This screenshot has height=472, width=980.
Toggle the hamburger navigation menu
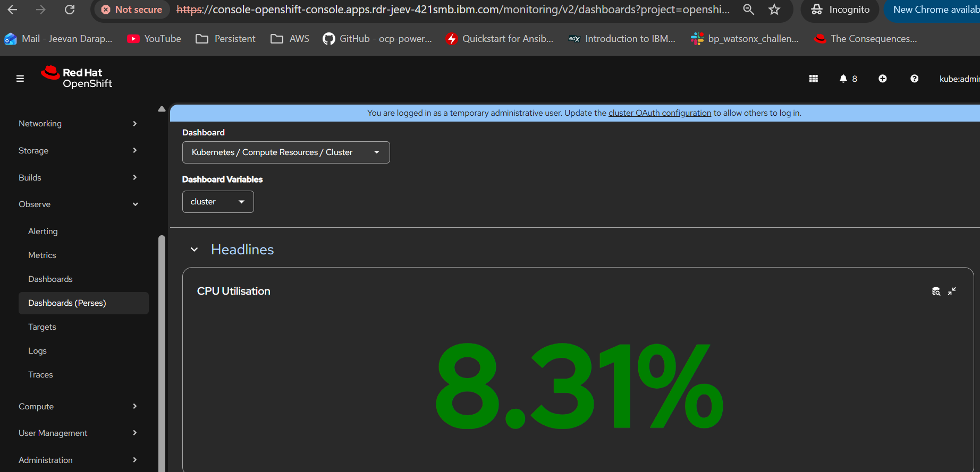[20, 79]
